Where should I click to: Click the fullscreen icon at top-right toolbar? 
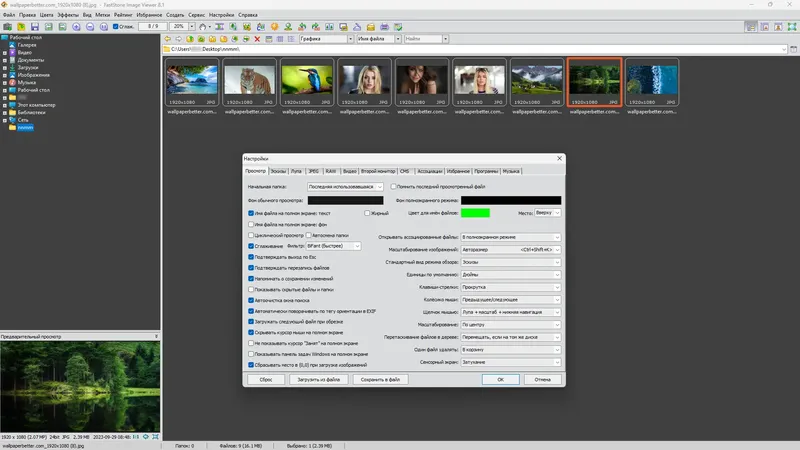tap(792, 27)
